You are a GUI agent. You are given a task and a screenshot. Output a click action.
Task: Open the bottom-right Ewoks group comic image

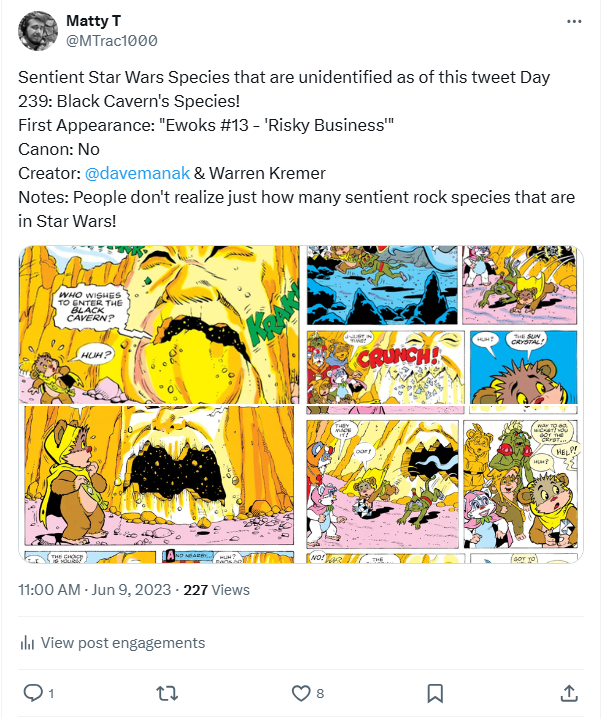coord(444,484)
